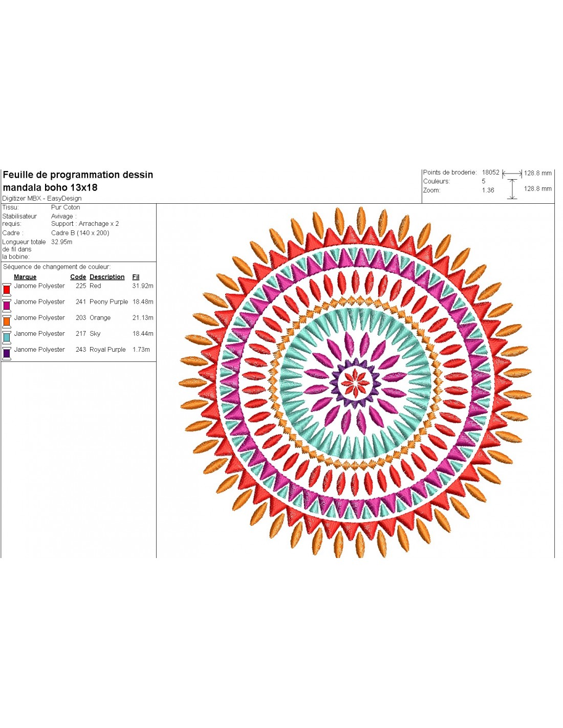Click the vertical height dimension arrow icon
The height and width of the screenshot is (728, 563).
[512, 189]
